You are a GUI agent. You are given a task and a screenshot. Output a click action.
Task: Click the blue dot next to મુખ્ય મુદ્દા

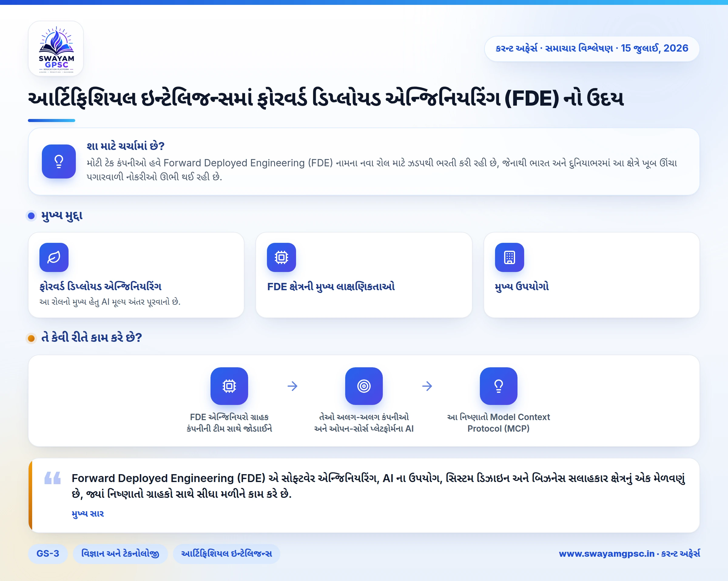click(32, 216)
